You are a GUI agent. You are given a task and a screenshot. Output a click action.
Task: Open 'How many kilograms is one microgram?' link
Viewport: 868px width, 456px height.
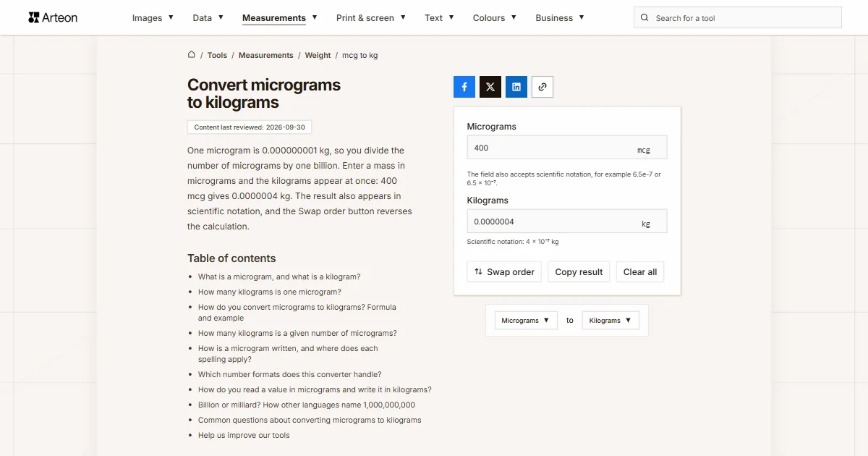coord(270,292)
